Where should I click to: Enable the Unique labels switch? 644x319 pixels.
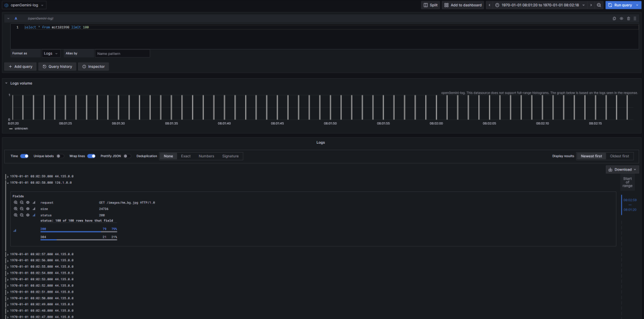coord(60,156)
